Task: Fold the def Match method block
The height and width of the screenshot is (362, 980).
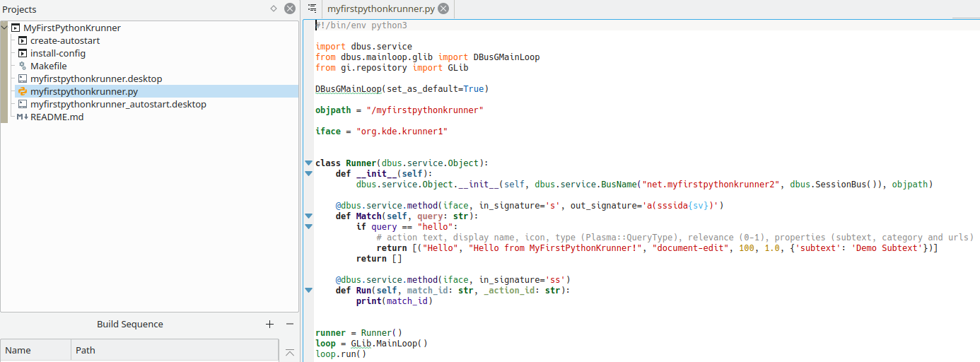Action: [308, 216]
